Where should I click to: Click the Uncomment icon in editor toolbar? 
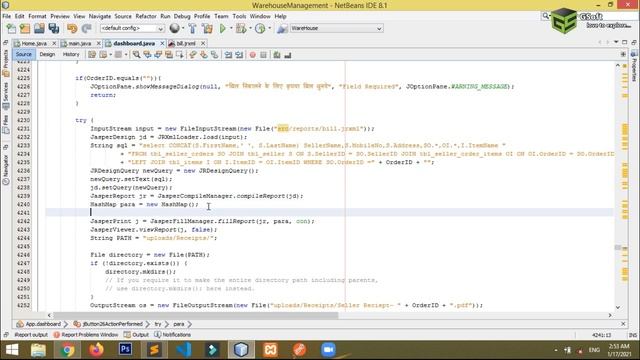tap(288, 55)
